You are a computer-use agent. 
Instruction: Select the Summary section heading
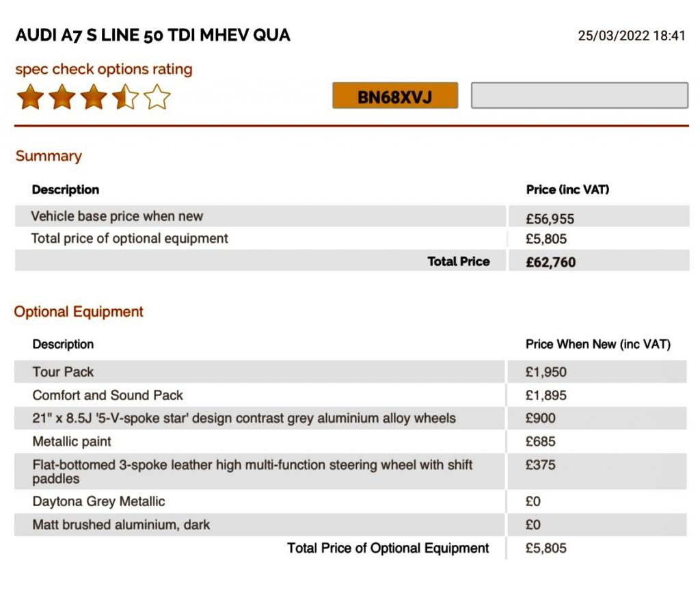tap(49, 156)
